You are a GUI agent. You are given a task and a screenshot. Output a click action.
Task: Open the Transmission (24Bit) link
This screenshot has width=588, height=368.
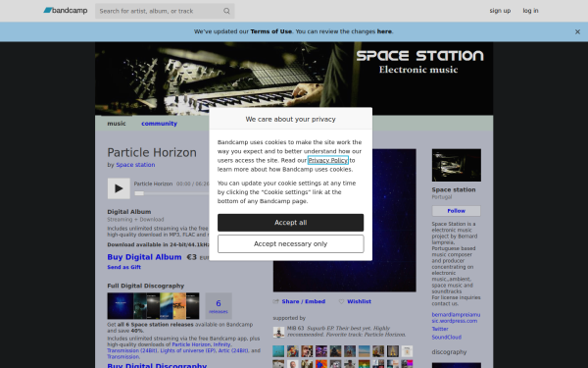[132, 350]
